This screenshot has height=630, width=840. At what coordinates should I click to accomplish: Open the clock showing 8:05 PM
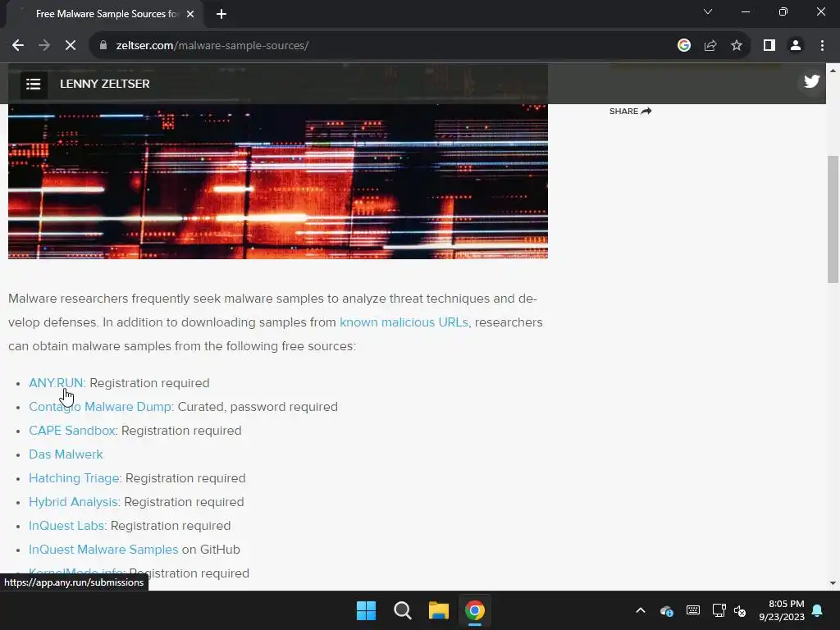point(782,610)
